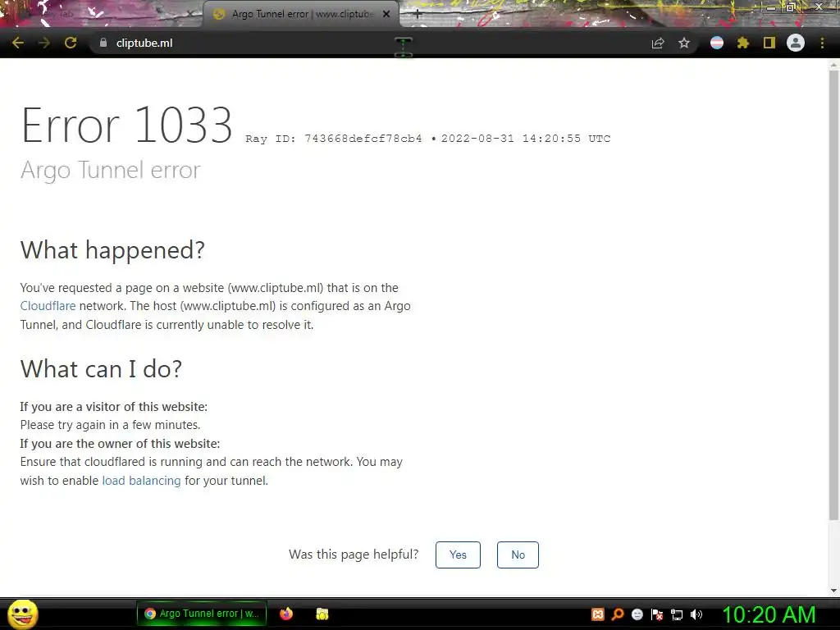Viewport: 840px width, 630px height.
Task: Bookmark this page with star icon
Action: pyautogui.click(x=684, y=43)
